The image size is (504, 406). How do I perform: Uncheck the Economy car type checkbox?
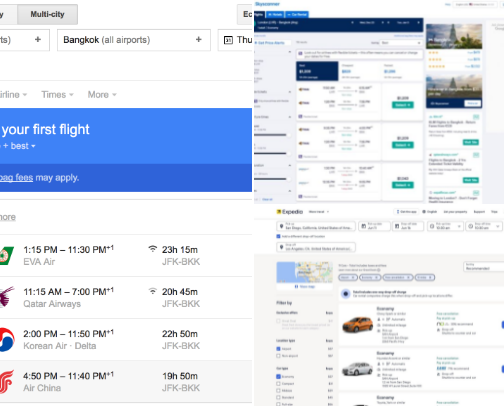coord(278,377)
